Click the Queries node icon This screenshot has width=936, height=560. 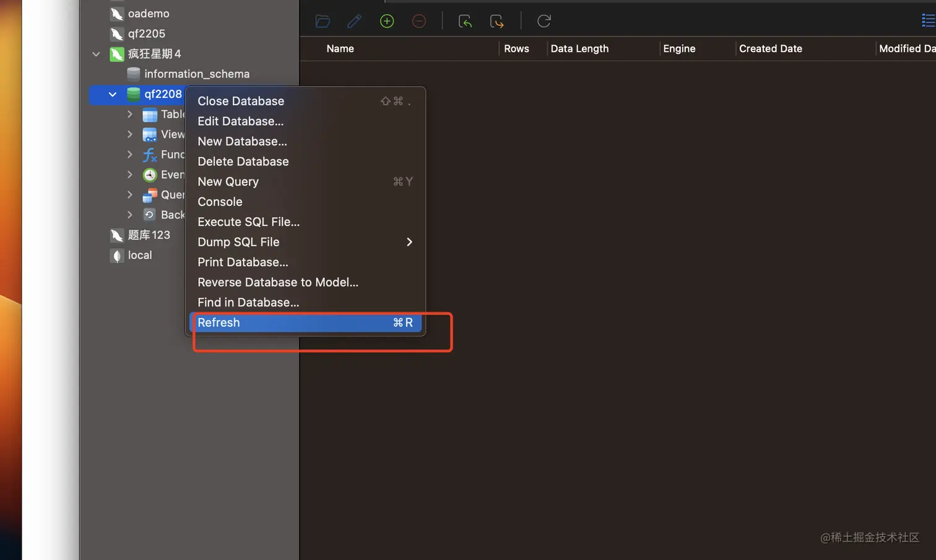(150, 195)
